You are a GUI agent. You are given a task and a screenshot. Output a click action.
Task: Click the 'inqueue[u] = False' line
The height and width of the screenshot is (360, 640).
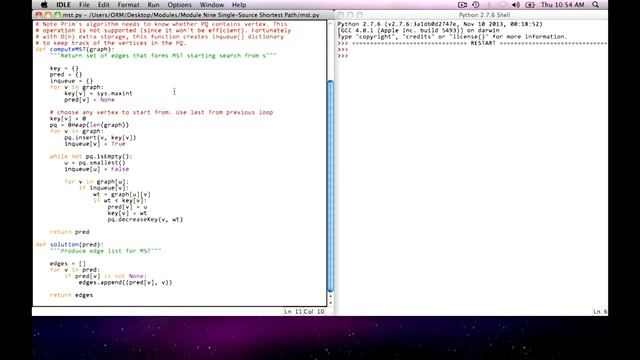tap(96, 169)
